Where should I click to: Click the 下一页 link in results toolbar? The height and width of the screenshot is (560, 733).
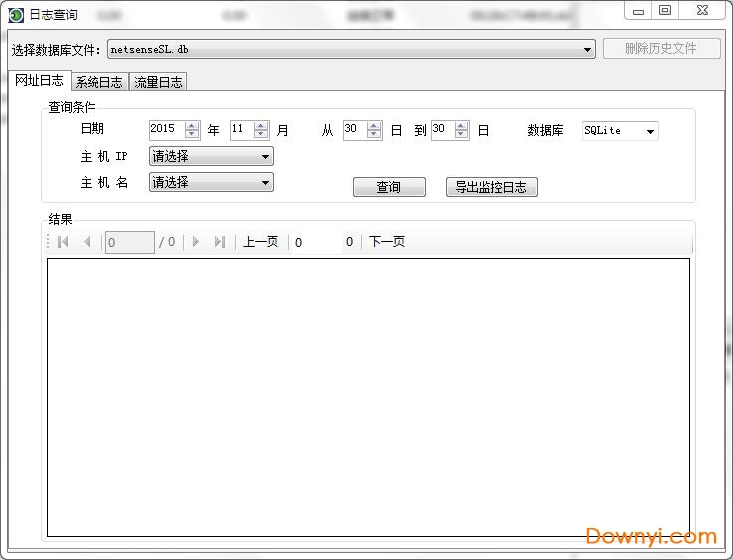coord(387,242)
